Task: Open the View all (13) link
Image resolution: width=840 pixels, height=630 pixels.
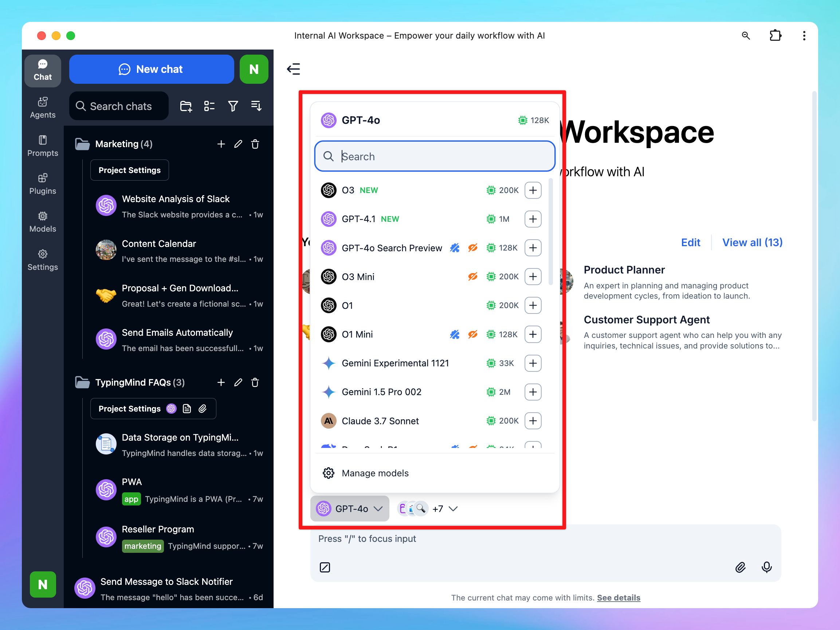Action: point(752,242)
